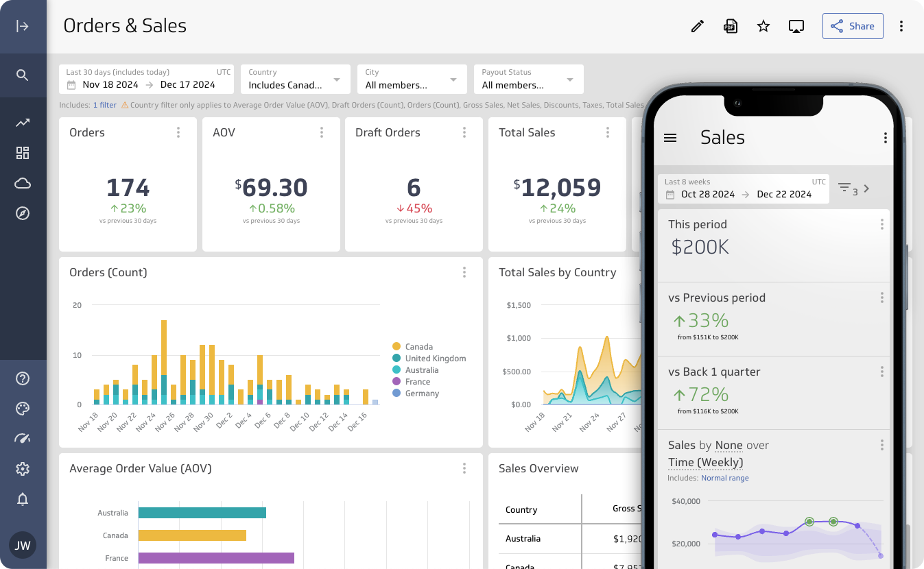Open search in the left sidebar
Image resolution: width=924 pixels, height=569 pixels.
[23, 75]
